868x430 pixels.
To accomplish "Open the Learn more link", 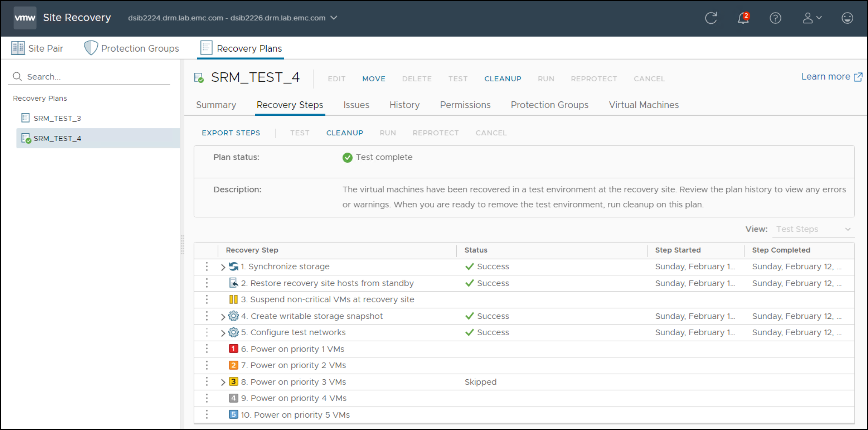I will (x=826, y=77).
